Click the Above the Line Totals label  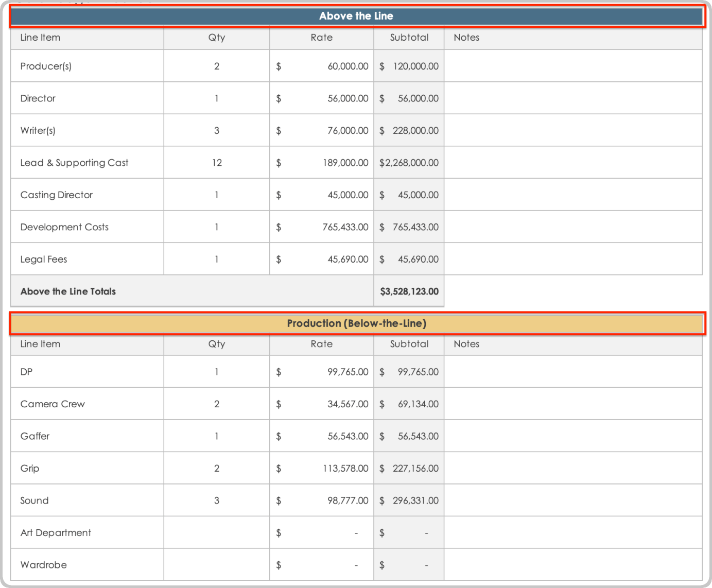click(x=68, y=291)
